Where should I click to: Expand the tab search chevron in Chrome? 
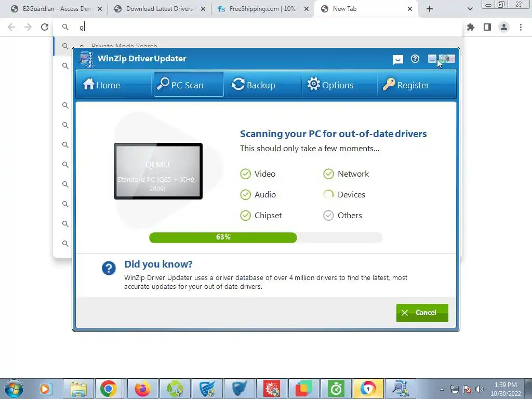(x=470, y=9)
